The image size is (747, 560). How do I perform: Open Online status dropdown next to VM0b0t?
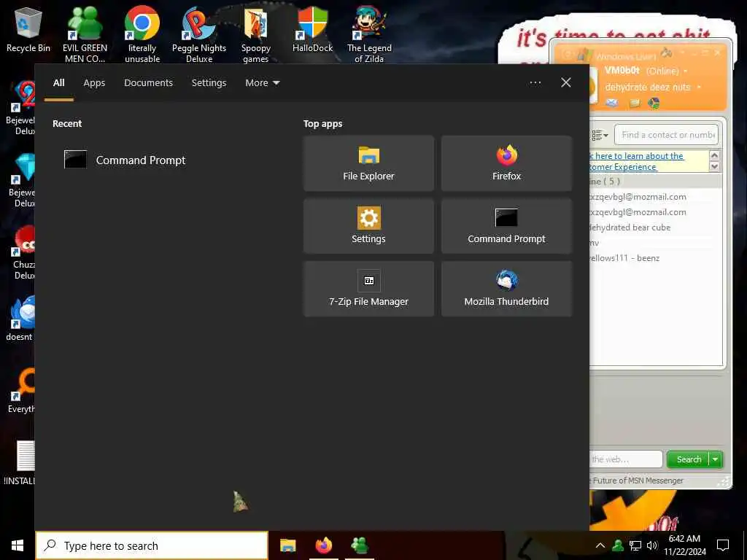(x=667, y=71)
